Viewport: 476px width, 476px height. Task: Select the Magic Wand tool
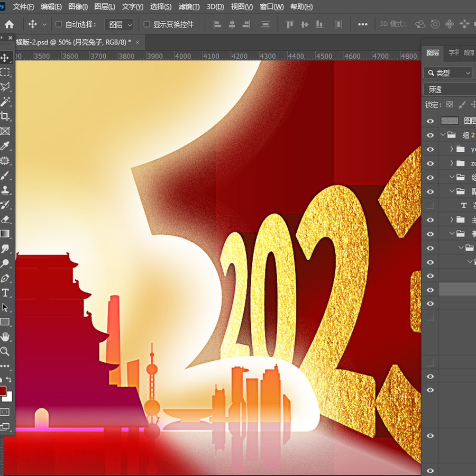click(x=5, y=102)
